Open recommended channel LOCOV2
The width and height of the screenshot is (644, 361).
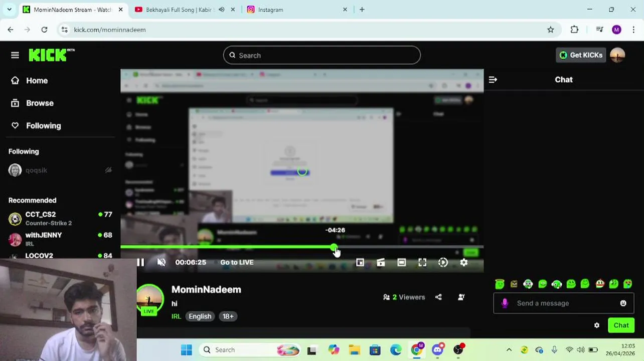point(60,256)
